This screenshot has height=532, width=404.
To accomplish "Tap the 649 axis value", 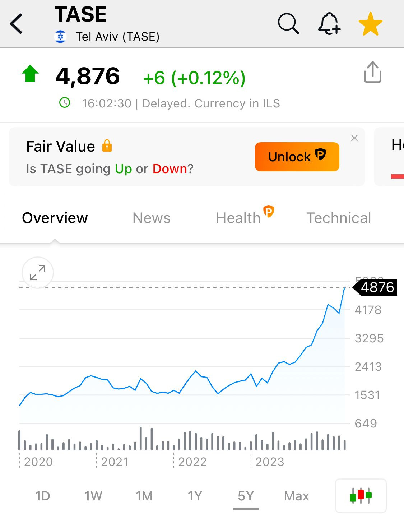I will [x=366, y=423].
